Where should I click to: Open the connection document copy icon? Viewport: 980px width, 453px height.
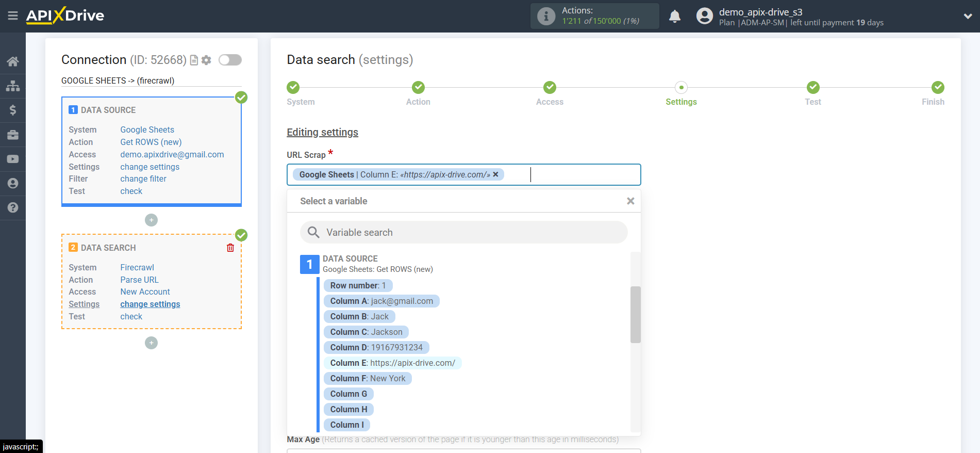[x=194, y=60]
